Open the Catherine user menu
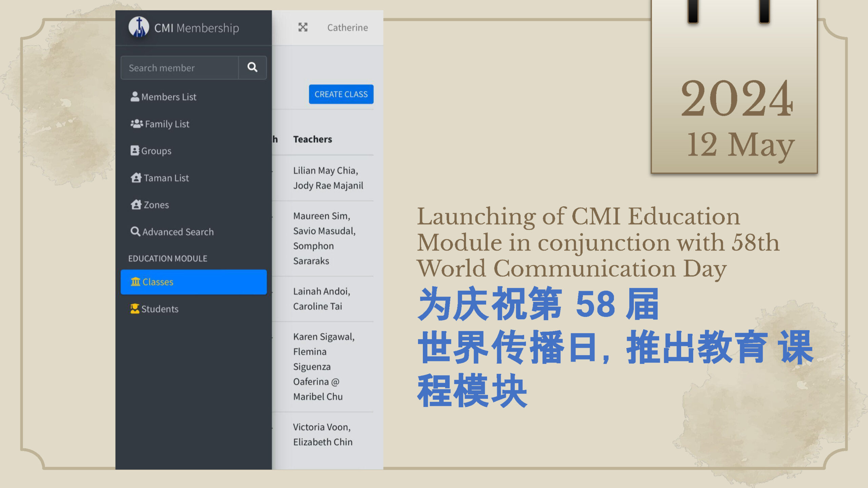This screenshot has height=488, width=868. point(348,27)
